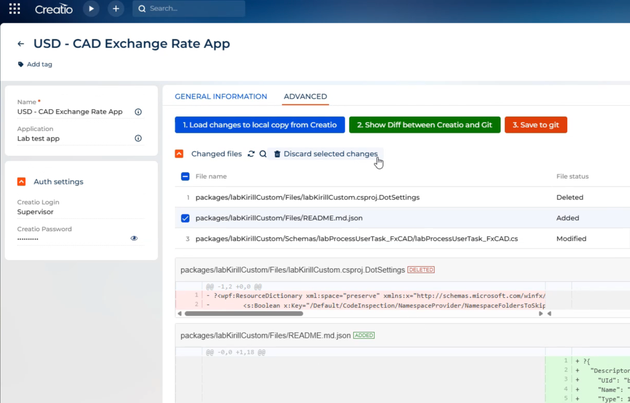
Task: Click the Application value Lab test app
Action: pos(38,139)
